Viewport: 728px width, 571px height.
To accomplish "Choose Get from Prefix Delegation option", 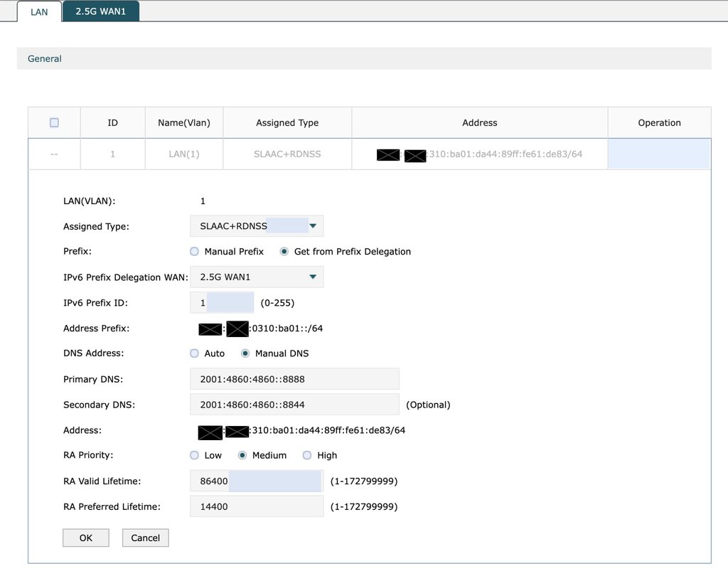I will (x=284, y=252).
